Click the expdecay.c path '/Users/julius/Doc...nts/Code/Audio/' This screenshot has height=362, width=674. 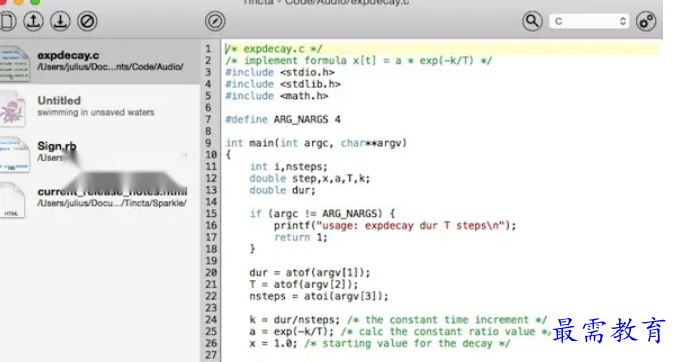[x=110, y=67]
